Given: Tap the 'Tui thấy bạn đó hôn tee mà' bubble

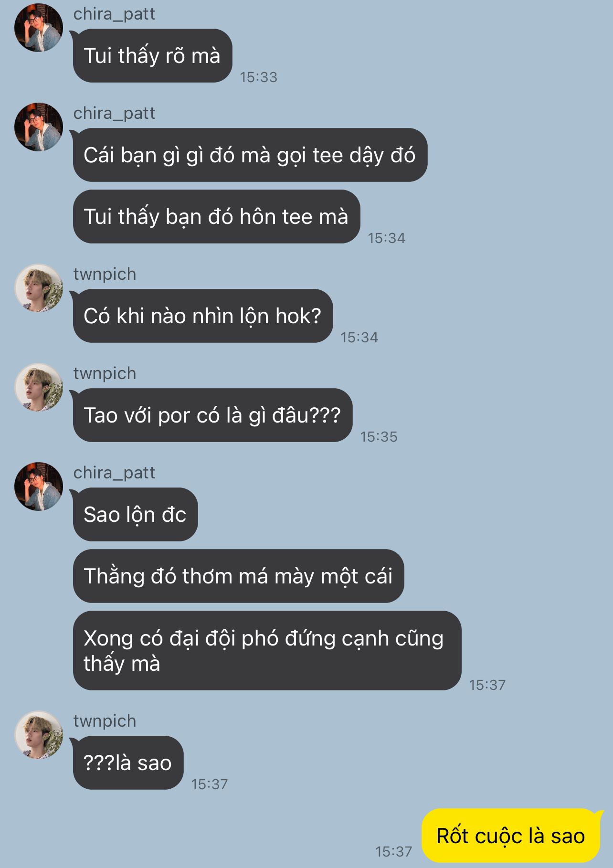Looking at the screenshot, I should 216,217.
